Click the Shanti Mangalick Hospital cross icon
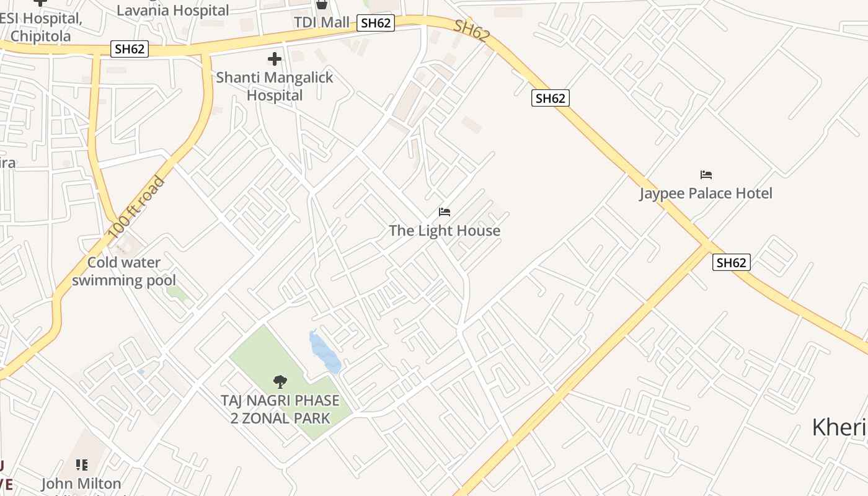868x496 pixels. tap(274, 60)
